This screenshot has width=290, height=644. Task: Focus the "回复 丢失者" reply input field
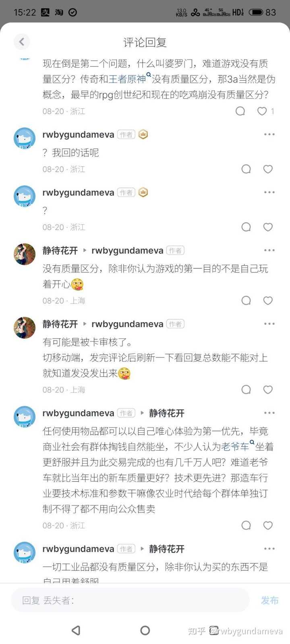[x=130, y=600]
